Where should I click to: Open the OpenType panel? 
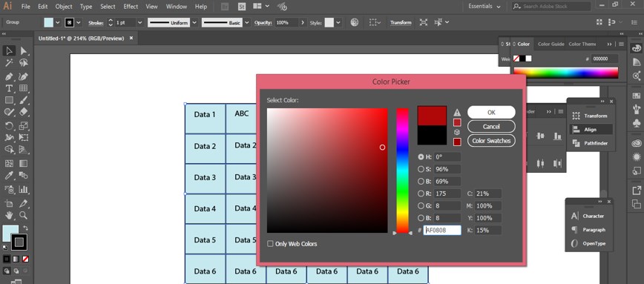[588, 243]
